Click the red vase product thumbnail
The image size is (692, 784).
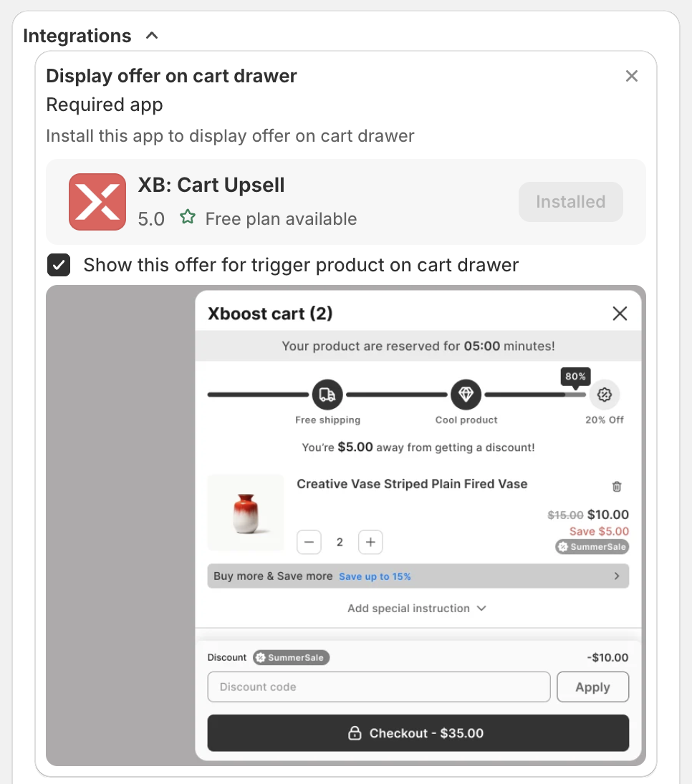click(246, 513)
